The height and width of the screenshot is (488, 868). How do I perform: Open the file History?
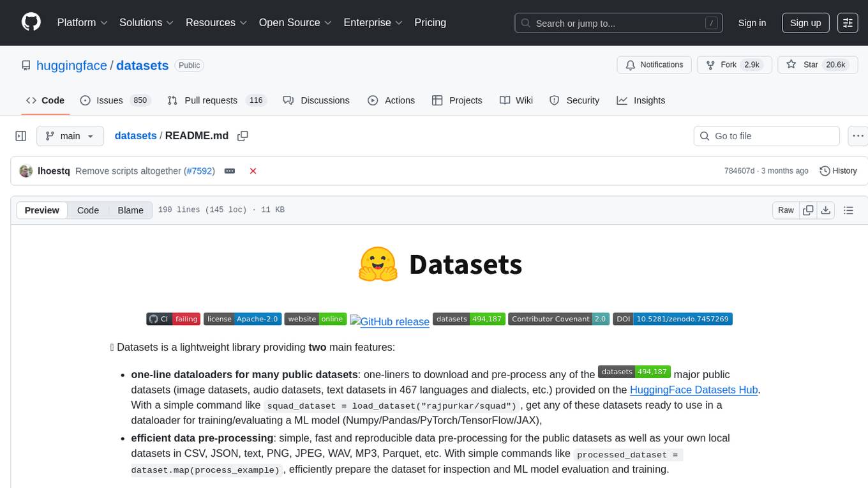coord(838,171)
